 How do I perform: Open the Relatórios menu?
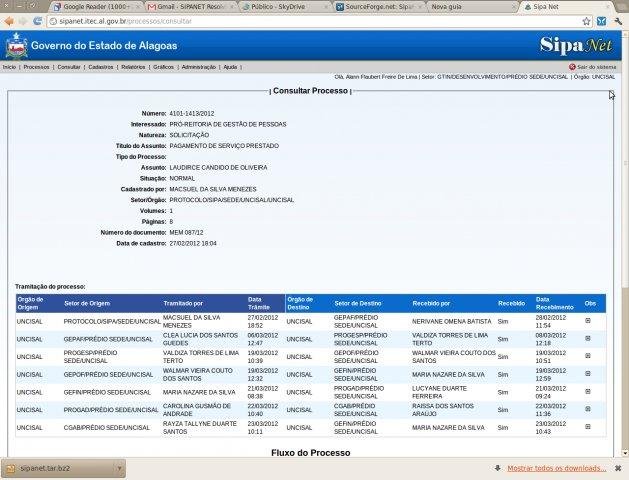[133, 67]
